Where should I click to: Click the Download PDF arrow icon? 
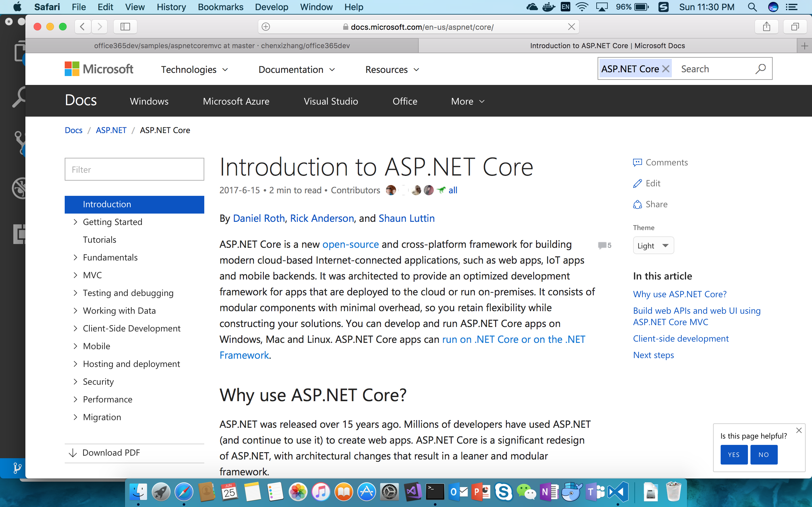click(73, 453)
